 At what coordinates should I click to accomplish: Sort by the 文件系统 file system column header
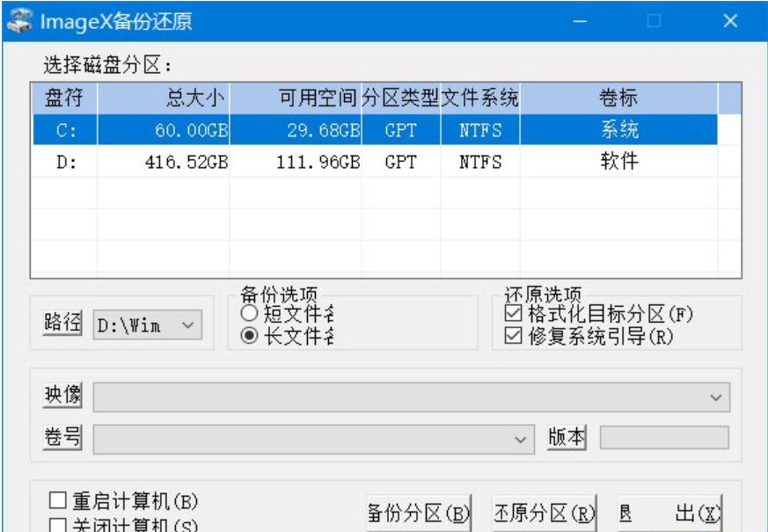click(480, 98)
